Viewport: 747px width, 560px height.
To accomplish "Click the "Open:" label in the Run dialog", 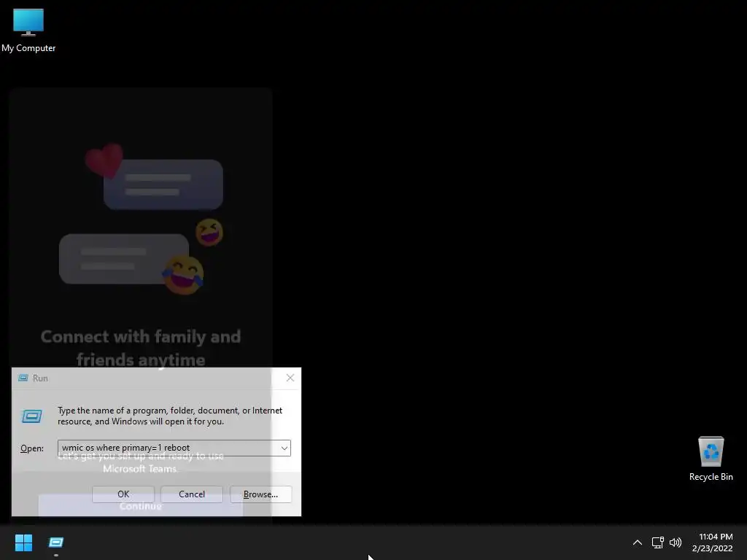I will [32, 448].
